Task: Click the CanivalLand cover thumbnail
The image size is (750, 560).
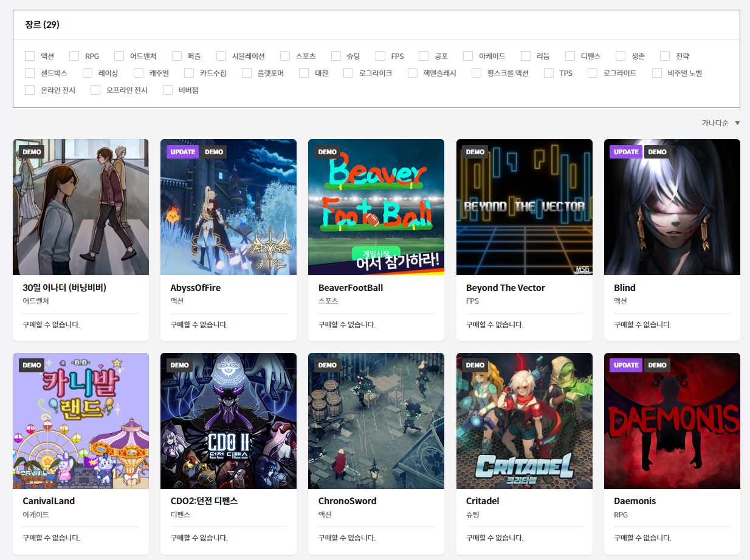Action: click(x=81, y=421)
